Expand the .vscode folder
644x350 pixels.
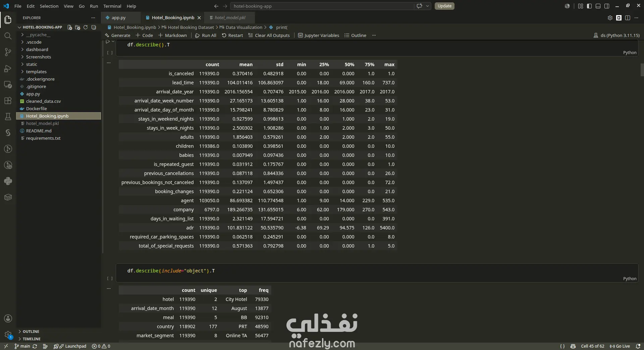tap(59, 42)
